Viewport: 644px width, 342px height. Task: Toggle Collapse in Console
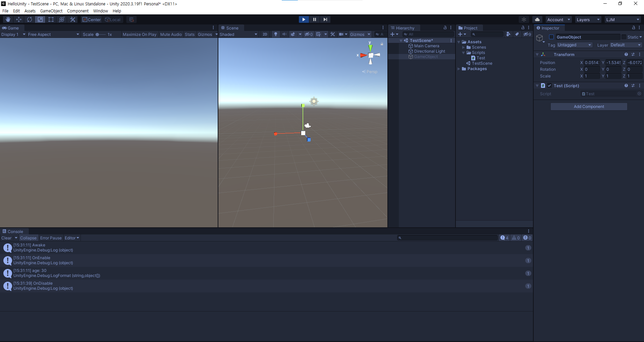(28, 238)
